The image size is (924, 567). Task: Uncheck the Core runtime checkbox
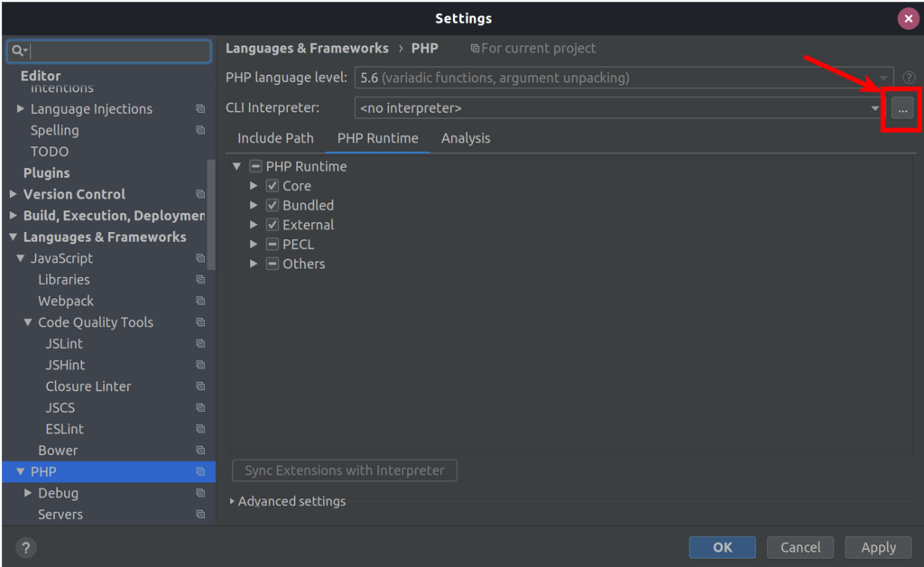tap(273, 185)
